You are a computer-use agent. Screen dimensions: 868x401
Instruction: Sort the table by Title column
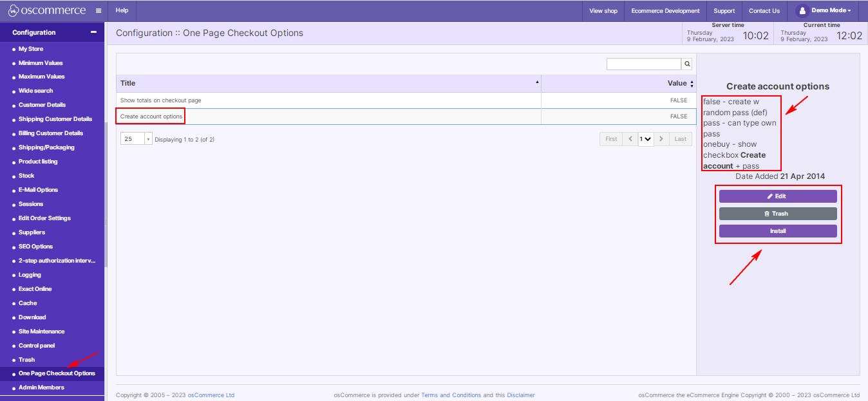[328, 83]
